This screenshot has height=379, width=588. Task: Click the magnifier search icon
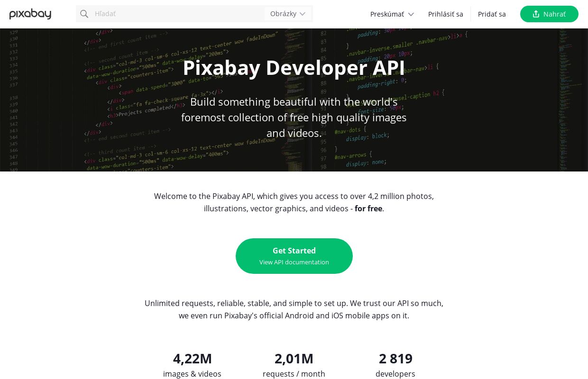coord(84,14)
